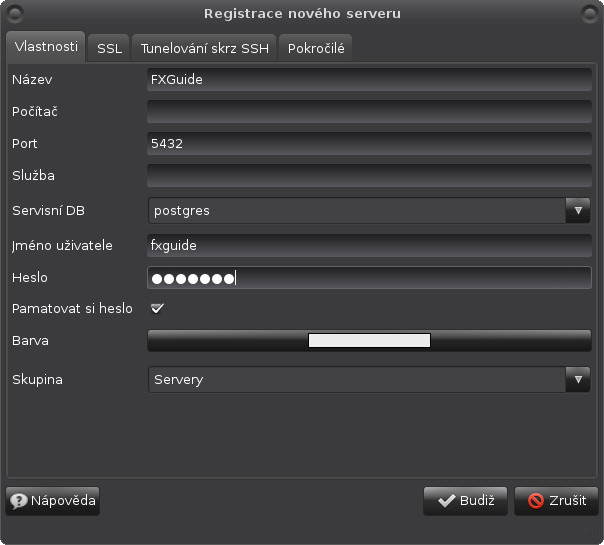Screen dimensions: 604x545
Task: Switch to the Vlastnosti tab
Action: point(45,47)
